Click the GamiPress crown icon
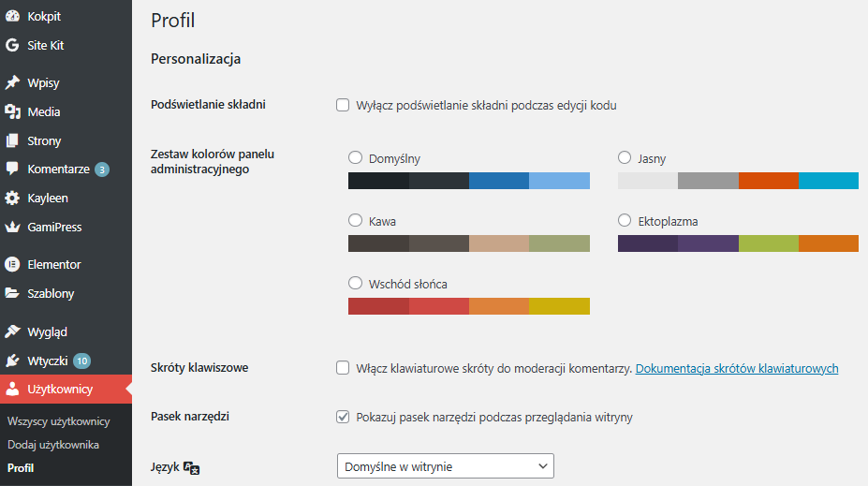This screenshot has width=868, height=486. point(12,228)
